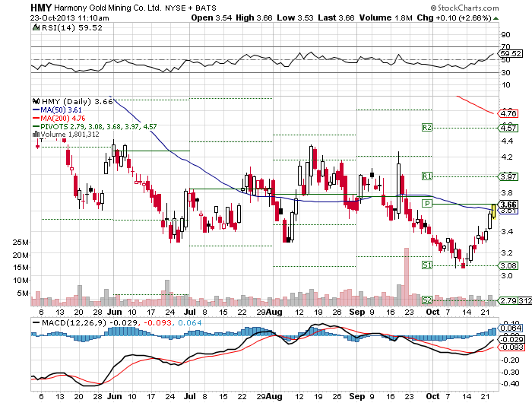
Task: Click the Aug label on the price chart date axis
Action: 274,312
